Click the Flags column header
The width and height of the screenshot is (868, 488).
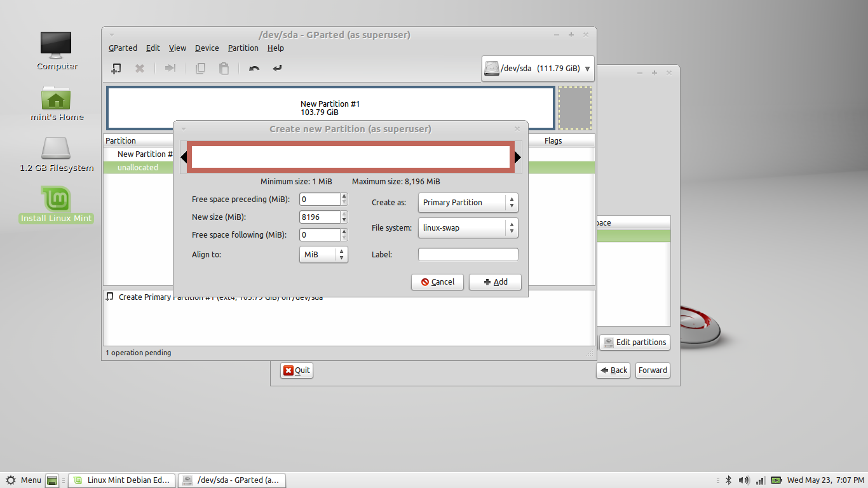553,140
